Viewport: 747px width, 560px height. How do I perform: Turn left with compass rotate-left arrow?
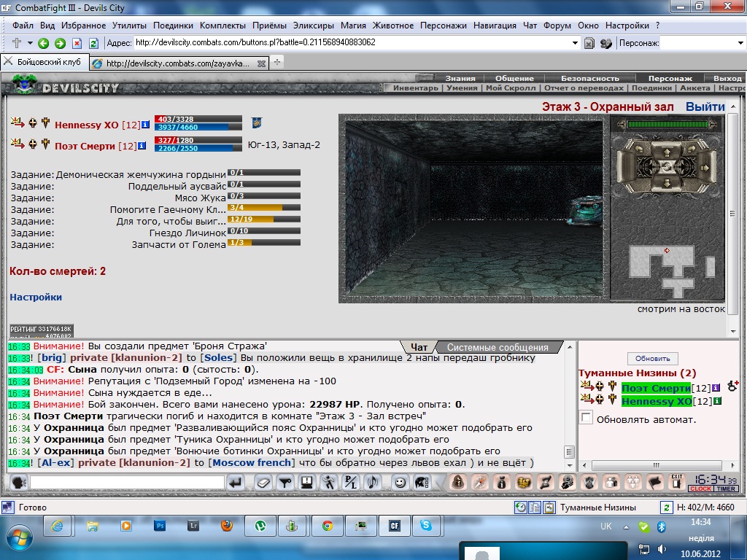(639, 147)
